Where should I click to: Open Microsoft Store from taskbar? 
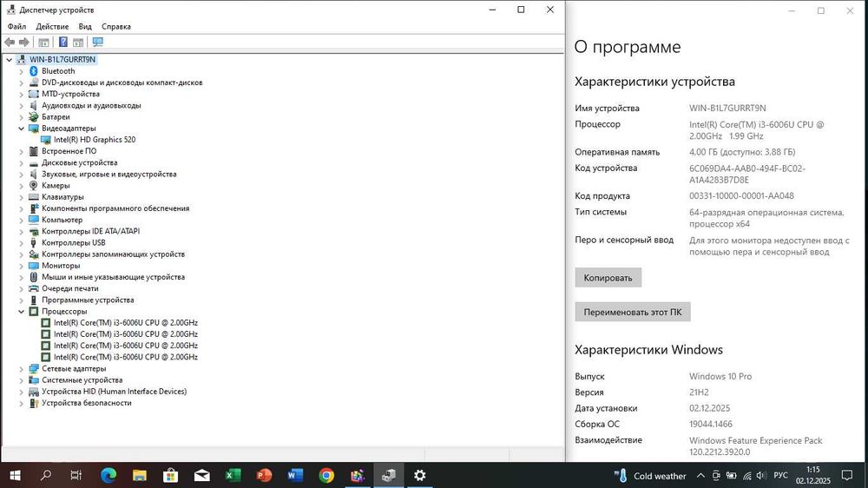coord(170,475)
